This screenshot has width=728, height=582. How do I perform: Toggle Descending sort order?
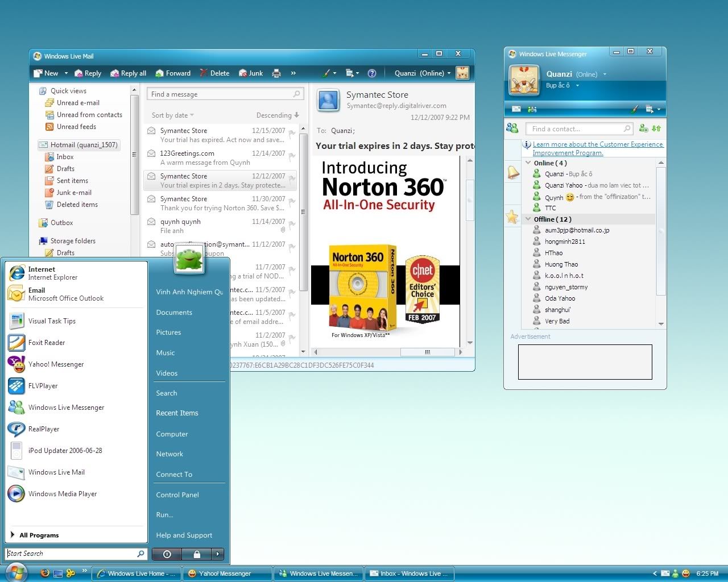point(278,115)
